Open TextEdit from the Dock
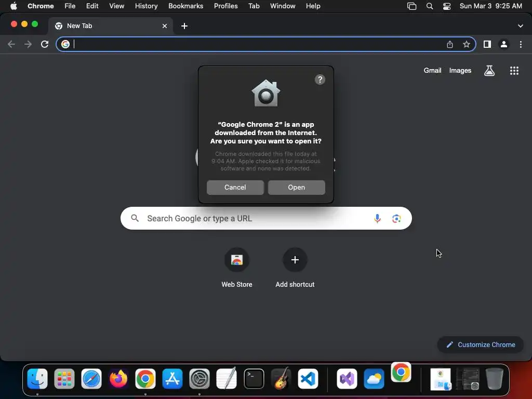 click(x=227, y=379)
